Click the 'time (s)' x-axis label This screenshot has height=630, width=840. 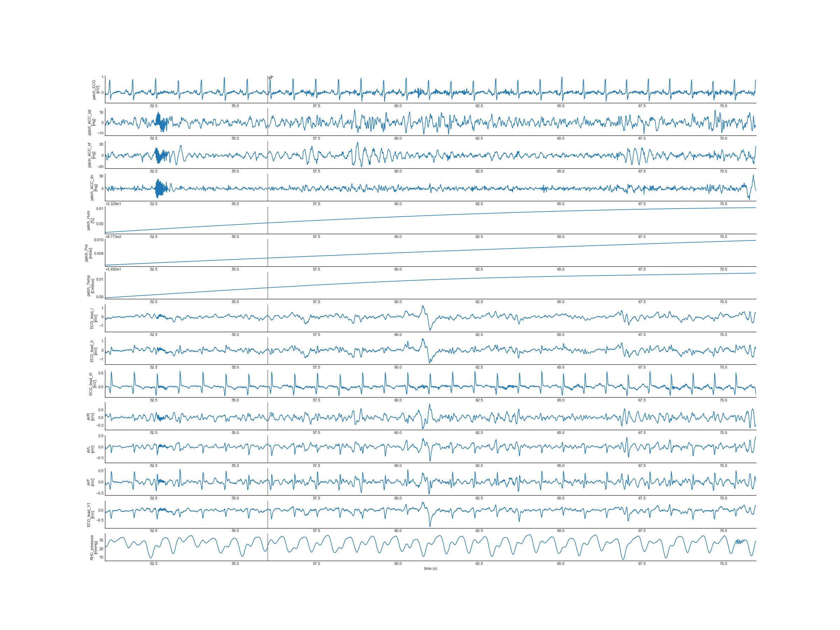click(430, 568)
